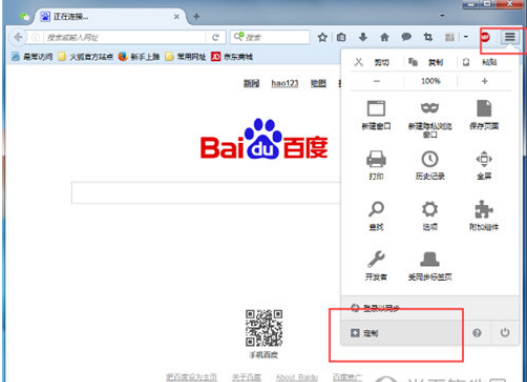Bookmark this page with the star icon

click(322, 37)
